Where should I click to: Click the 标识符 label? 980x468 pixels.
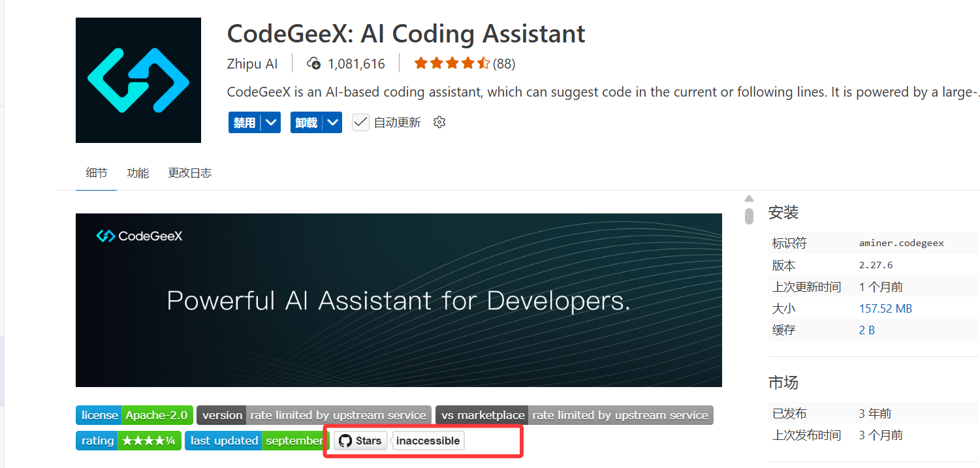click(x=789, y=243)
